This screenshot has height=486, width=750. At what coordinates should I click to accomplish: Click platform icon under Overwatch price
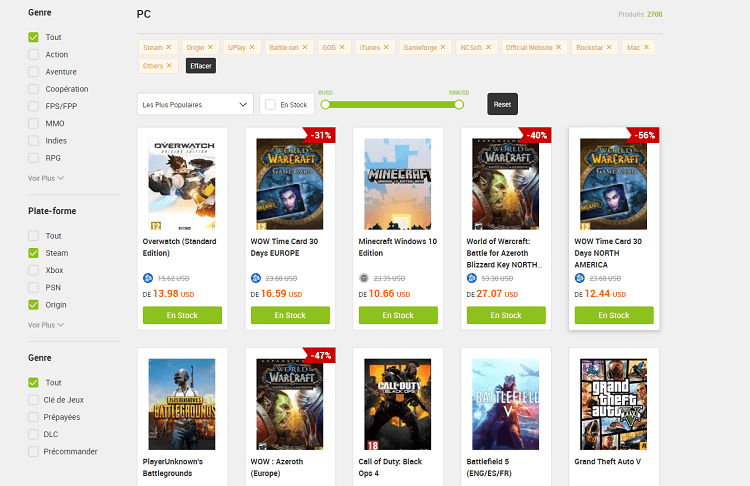(x=148, y=278)
